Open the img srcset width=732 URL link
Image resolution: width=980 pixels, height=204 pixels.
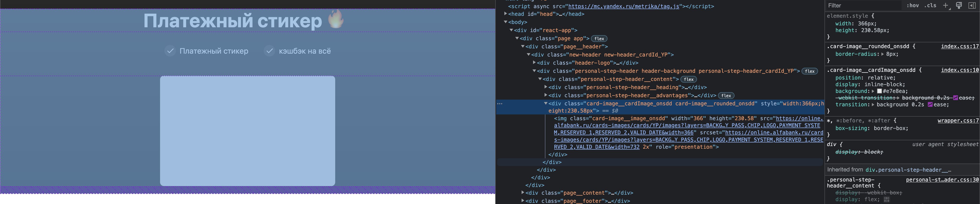689,140
